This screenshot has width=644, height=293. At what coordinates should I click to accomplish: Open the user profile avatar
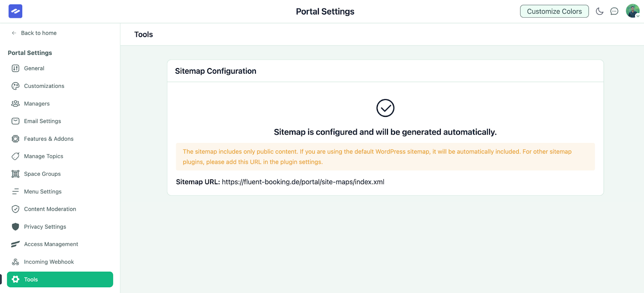(632, 11)
